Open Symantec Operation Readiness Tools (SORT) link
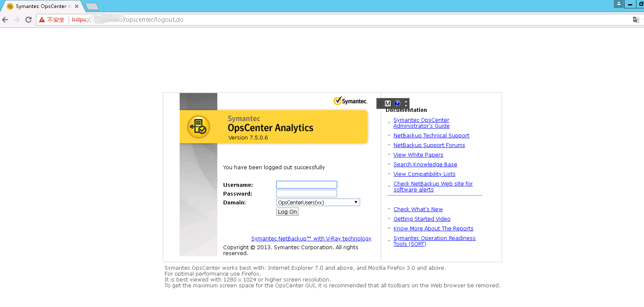Image resolution: width=644 pixels, height=307 pixels. (x=435, y=241)
